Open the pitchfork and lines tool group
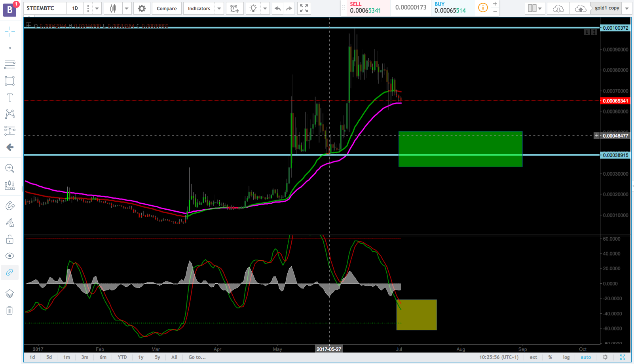This screenshot has width=634, height=364. [x=10, y=64]
